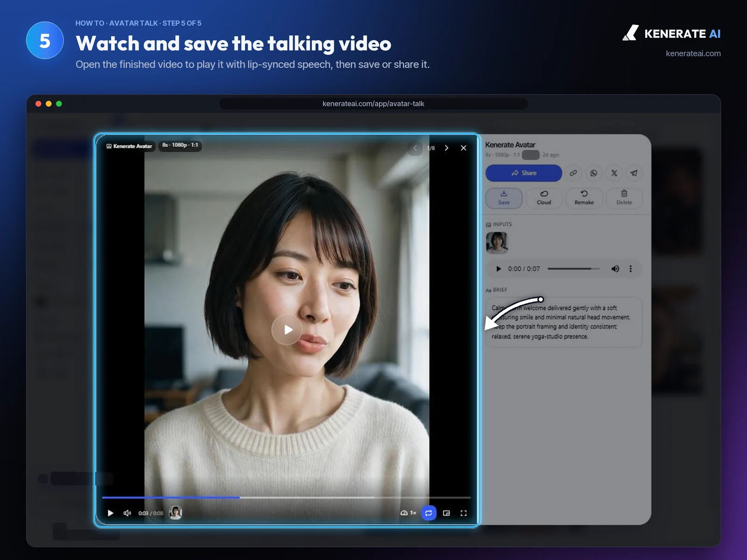
Task: Mute the video player volume
Action: coord(127,513)
